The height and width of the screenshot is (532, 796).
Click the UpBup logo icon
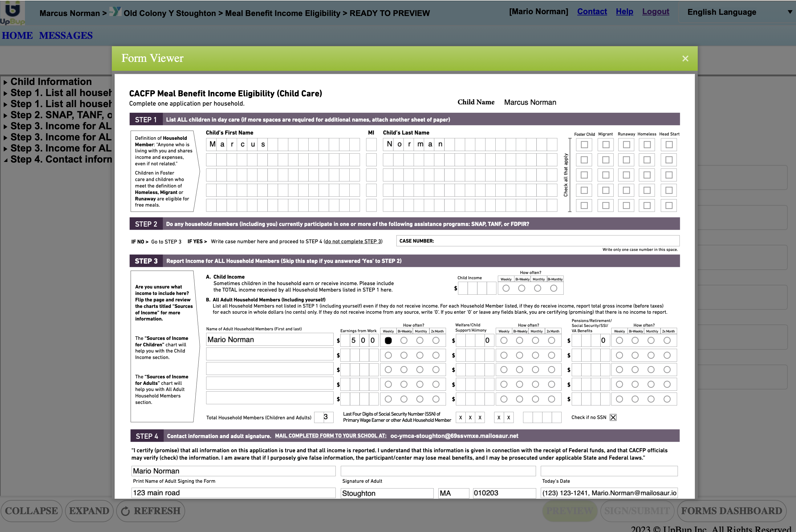pos(12,13)
